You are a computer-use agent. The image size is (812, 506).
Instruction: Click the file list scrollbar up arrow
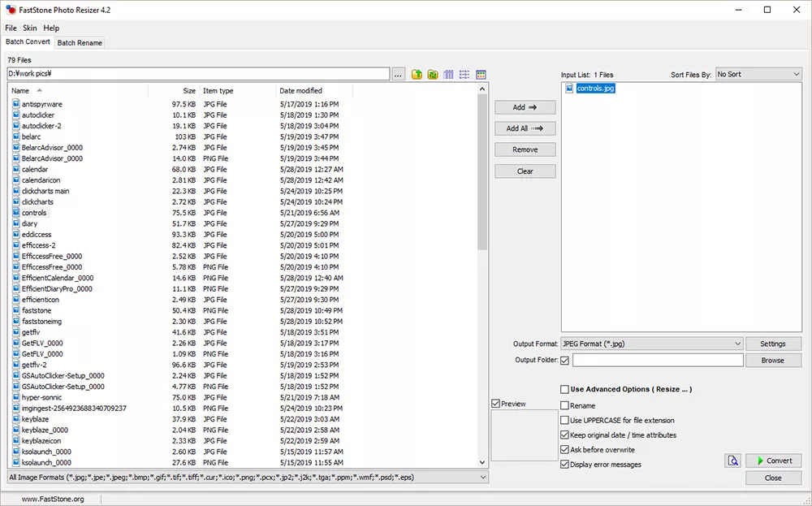click(x=482, y=89)
